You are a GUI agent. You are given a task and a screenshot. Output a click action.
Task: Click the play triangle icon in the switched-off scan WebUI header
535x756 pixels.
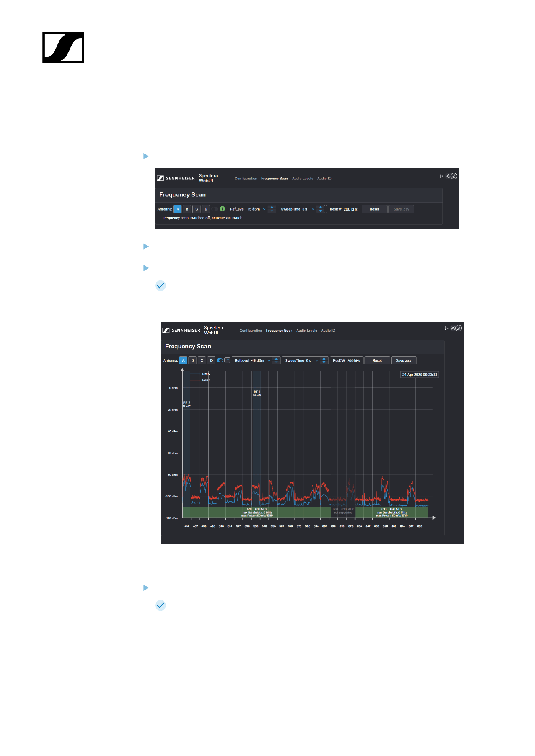(x=442, y=176)
